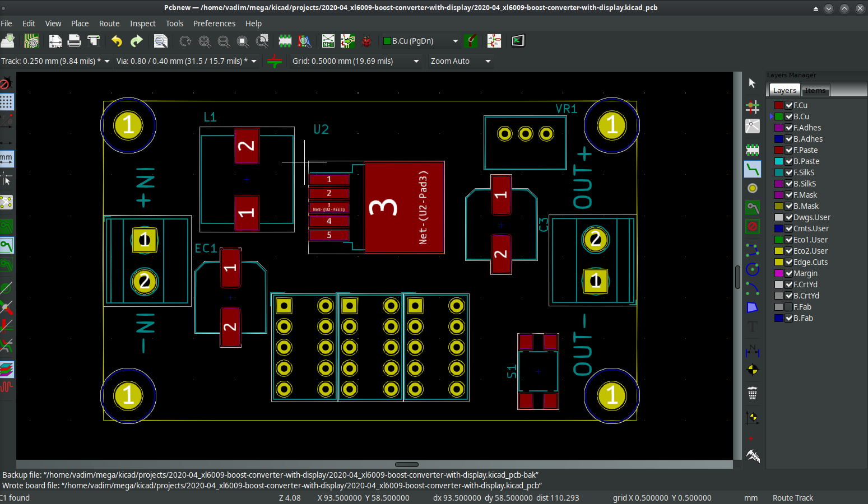Open the Python scripting console
Viewport: 868px width, 504px height.
coord(518,41)
